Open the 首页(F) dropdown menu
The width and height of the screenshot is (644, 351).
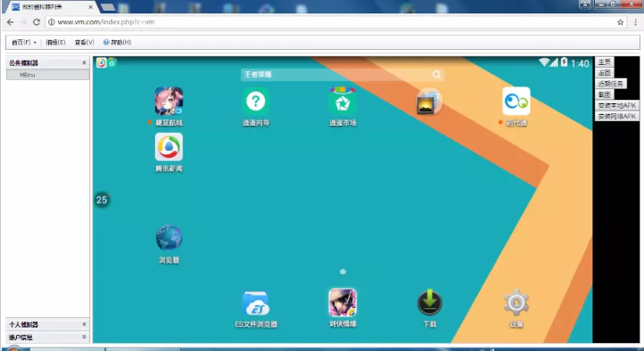click(24, 42)
